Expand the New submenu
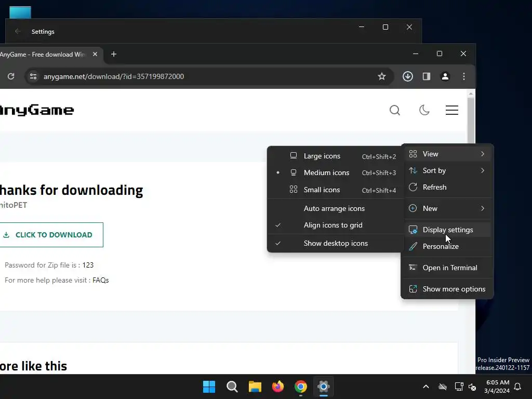This screenshot has height=399, width=532. pyautogui.click(x=447, y=208)
